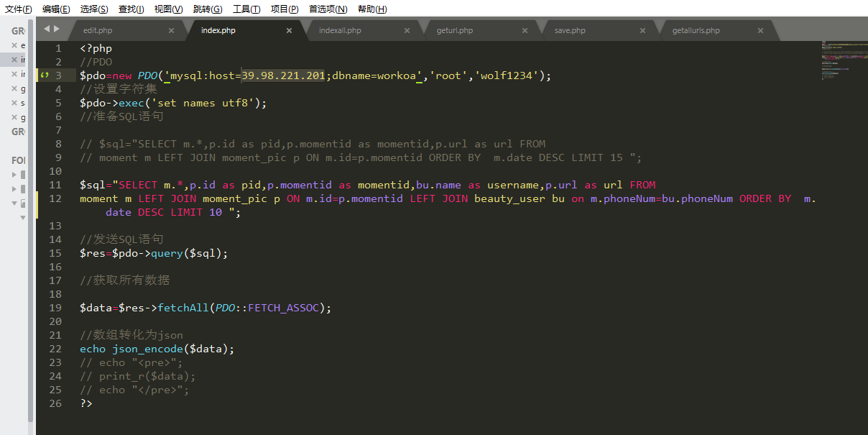Close the getallurls.php tab

(x=760, y=31)
